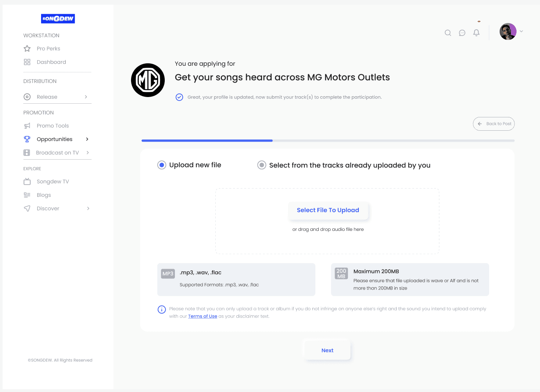
Task: Click the Dashboard grid icon
Action: click(27, 62)
